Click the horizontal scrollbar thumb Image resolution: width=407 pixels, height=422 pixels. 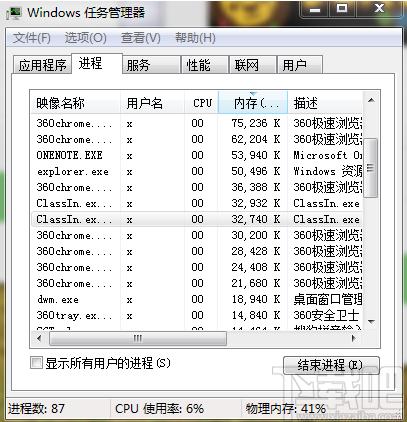(x=138, y=339)
